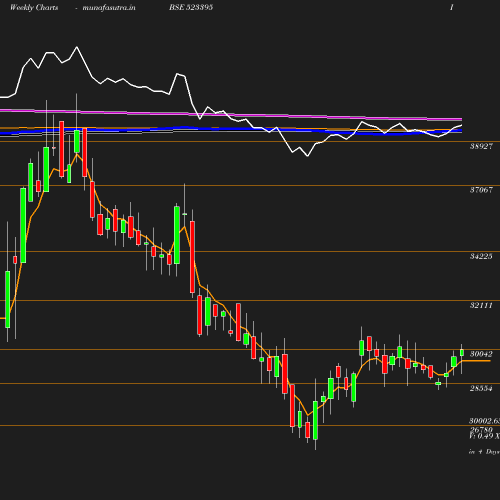Click the 38927 price level label

(x=481, y=146)
